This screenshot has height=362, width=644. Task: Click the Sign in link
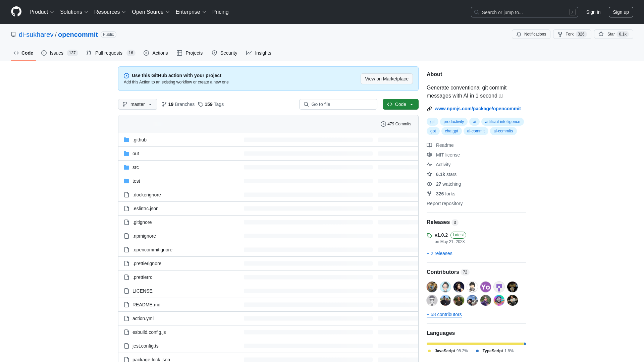593,12
